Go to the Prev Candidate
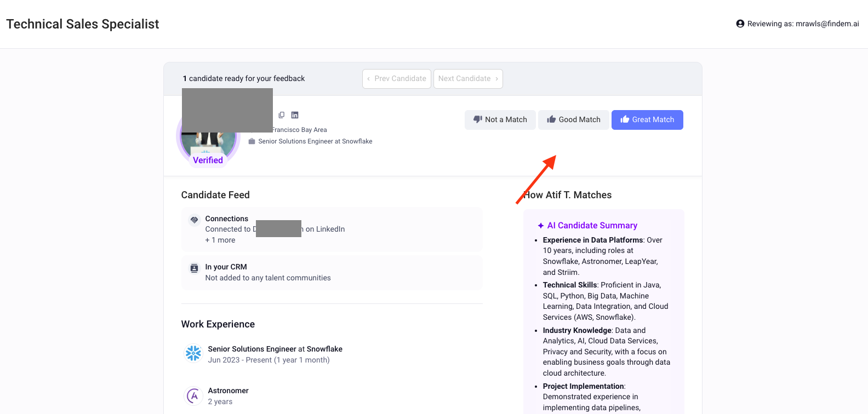Viewport: 868px width, 414px height. click(397, 79)
